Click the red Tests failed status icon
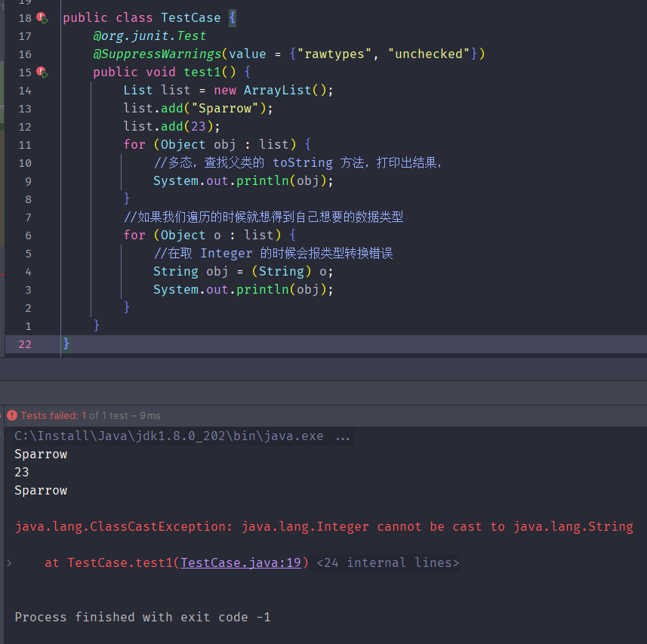 click(12, 415)
